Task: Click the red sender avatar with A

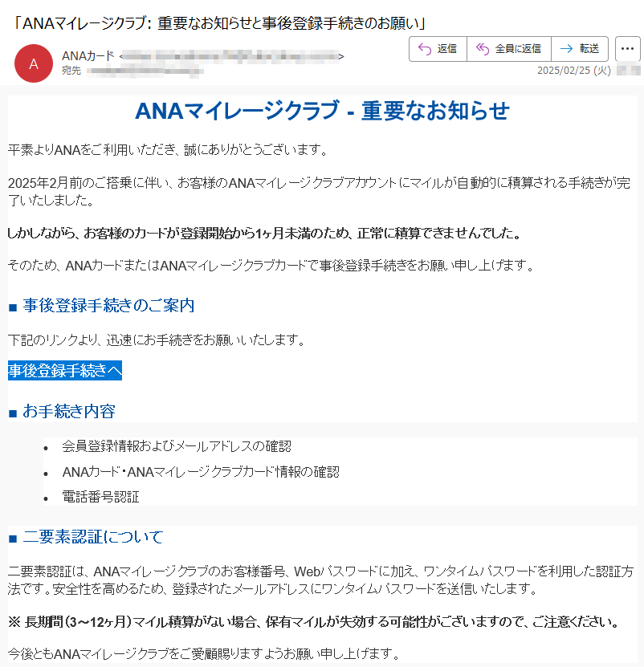Action: click(x=34, y=63)
